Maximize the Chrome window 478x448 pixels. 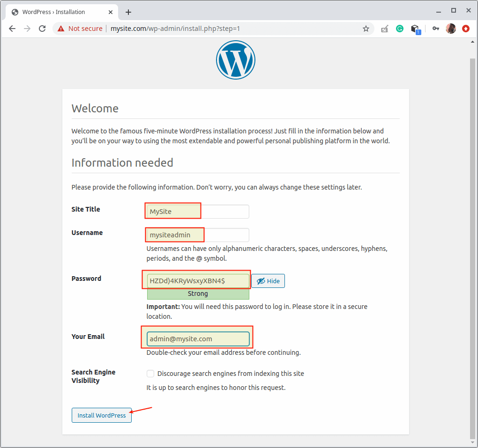[x=454, y=11]
